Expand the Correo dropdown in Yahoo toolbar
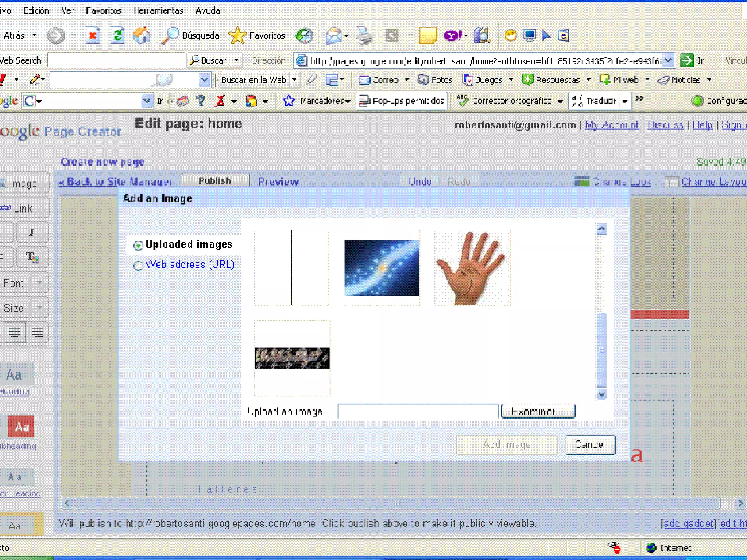The image size is (747, 560). click(407, 79)
